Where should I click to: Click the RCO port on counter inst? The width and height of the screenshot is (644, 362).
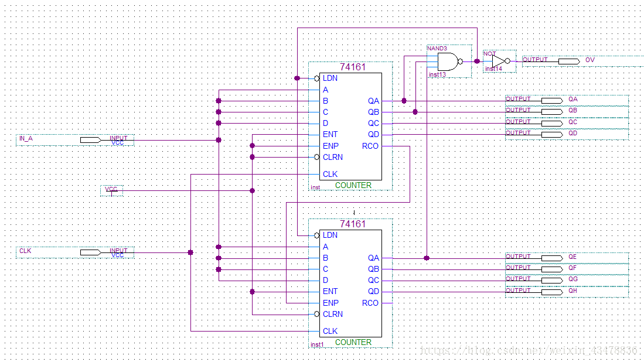click(x=370, y=146)
